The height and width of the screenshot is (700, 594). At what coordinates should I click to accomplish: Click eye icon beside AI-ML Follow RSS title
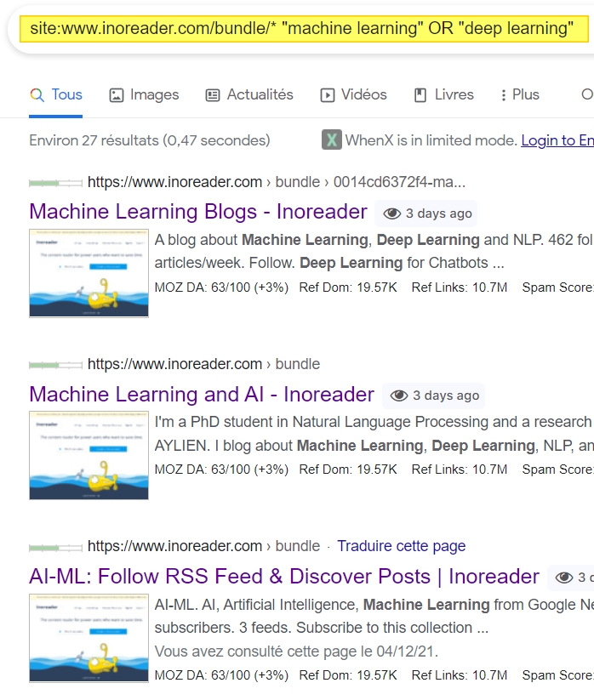(x=564, y=578)
